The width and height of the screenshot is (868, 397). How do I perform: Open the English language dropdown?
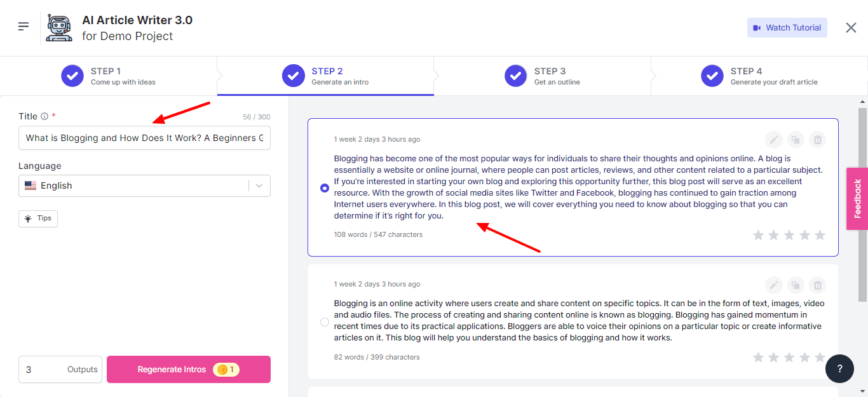[x=144, y=185]
